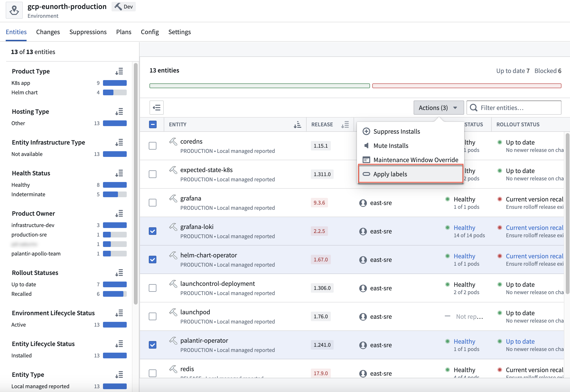Check the coredns row checkbox
The height and width of the screenshot is (392, 570).
click(153, 146)
